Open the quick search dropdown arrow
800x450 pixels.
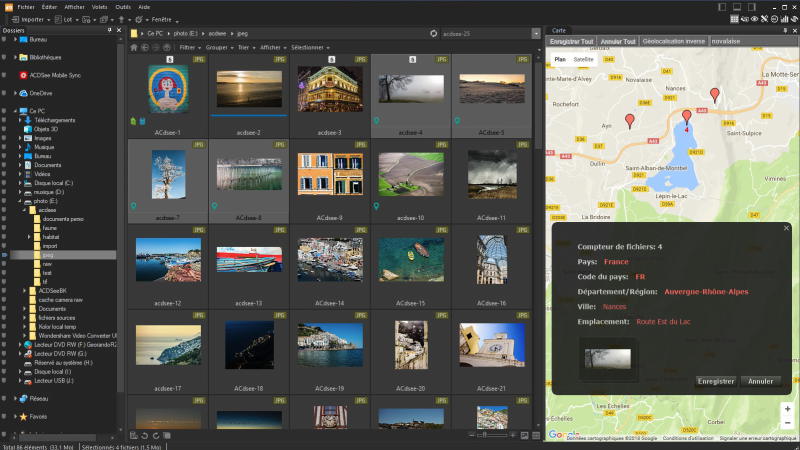(x=536, y=34)
